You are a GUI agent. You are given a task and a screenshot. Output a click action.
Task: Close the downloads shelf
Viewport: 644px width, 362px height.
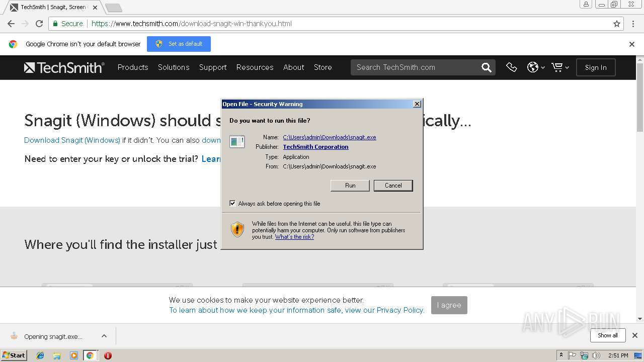(x=634, y=335)
